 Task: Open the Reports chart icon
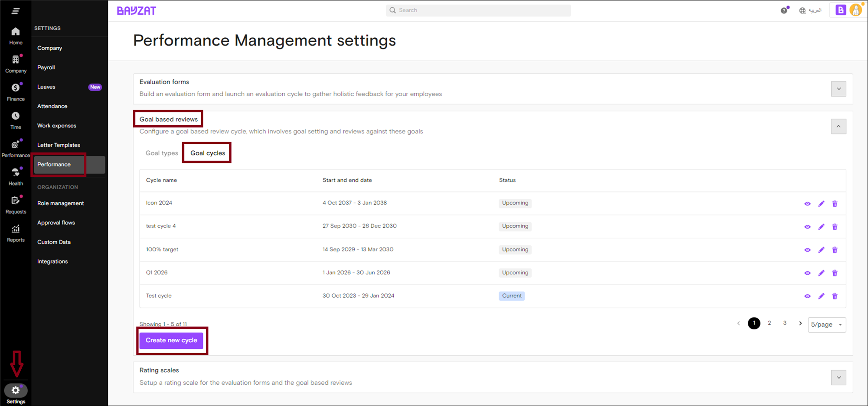point(16,229)
